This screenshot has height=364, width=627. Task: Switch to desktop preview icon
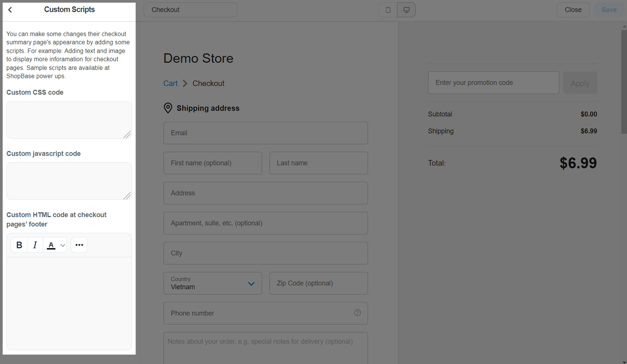coord(406,10)
